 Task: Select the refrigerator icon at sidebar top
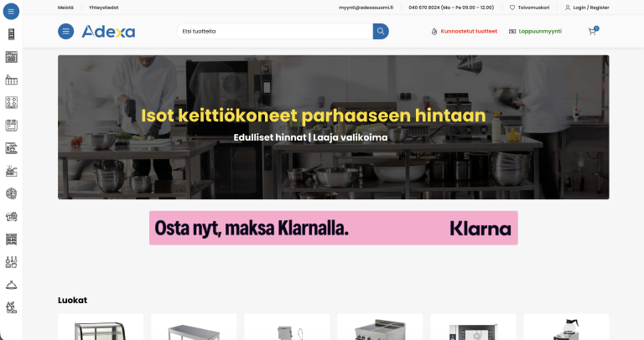[12, 34]
